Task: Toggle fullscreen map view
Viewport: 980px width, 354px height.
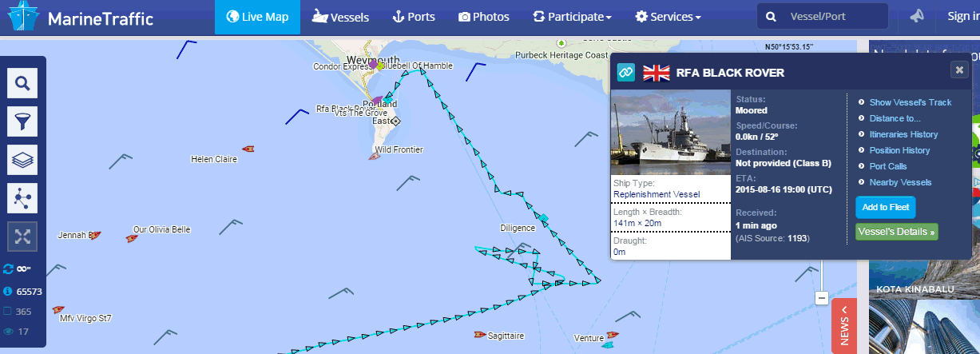Action: pos(22,237)
